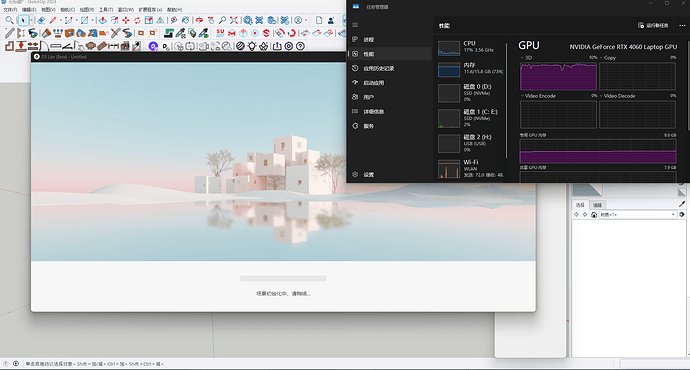The width and height of the screenshot is (690, 370).
Task: Click 运行新任务 button in Task Manager
Action: tap(653, 26)
